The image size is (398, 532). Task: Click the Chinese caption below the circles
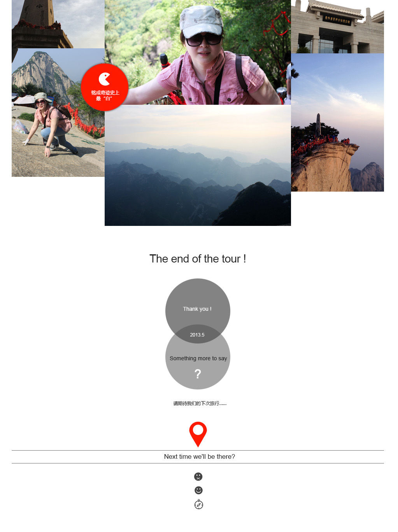pyautogui.click(x=200, y=403)
